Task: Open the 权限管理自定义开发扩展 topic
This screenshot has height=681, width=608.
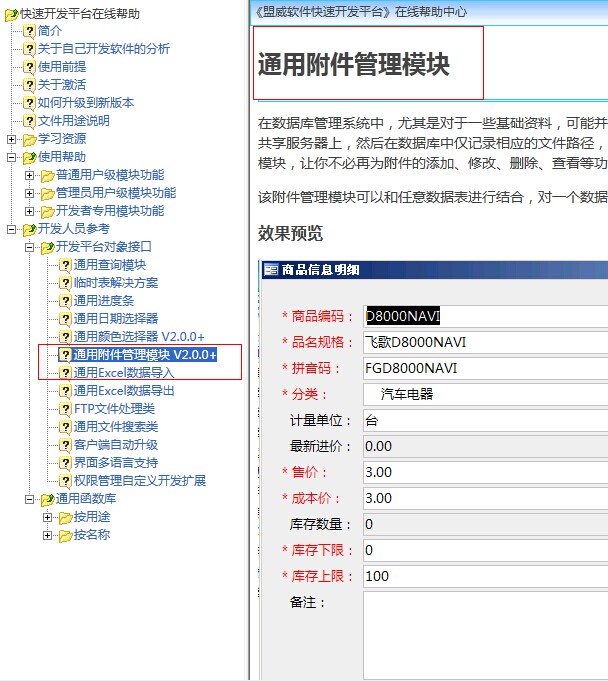Action: (139, 481)
